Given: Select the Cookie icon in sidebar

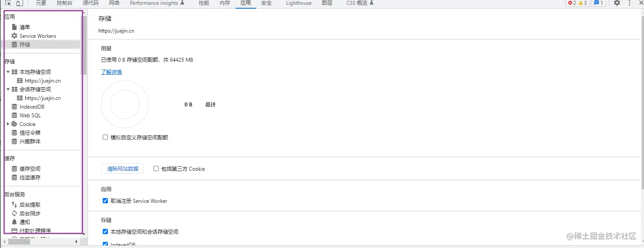Looking at the screenshot, I should pyautogui.click(x=14, y=124).
